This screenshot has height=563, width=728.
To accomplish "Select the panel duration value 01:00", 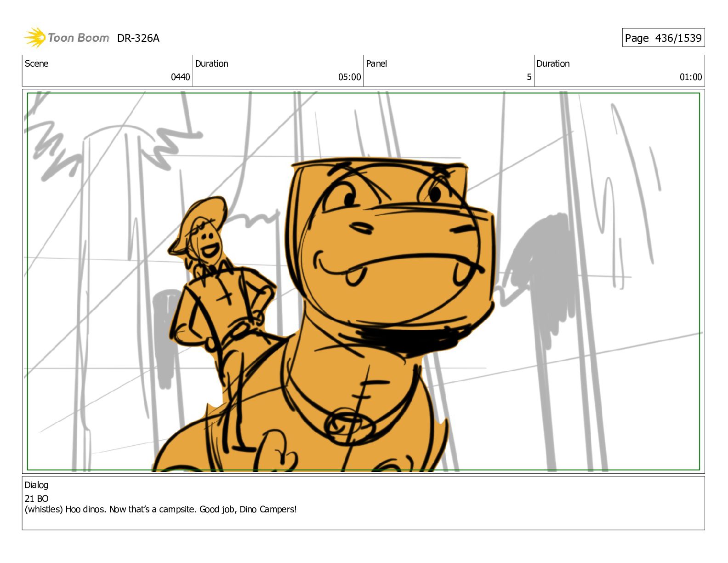I will tap(691, 77).
